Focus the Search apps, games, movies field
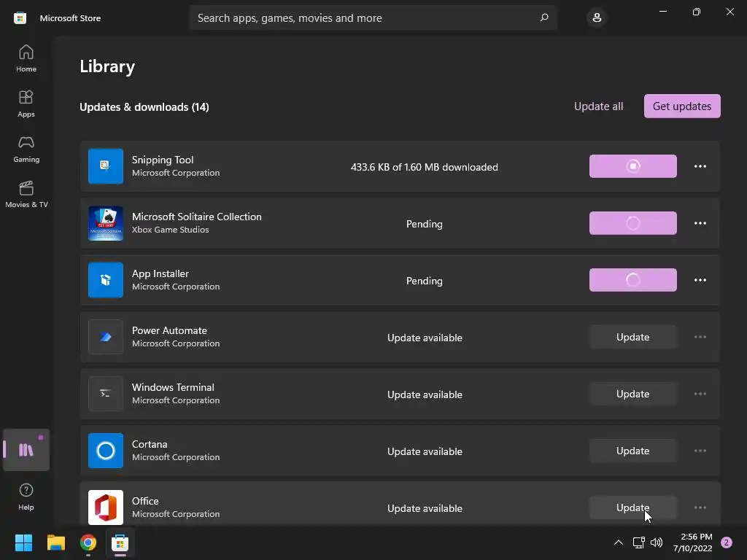This screenshot has width=747, height=560. click(x=373, y=17)
